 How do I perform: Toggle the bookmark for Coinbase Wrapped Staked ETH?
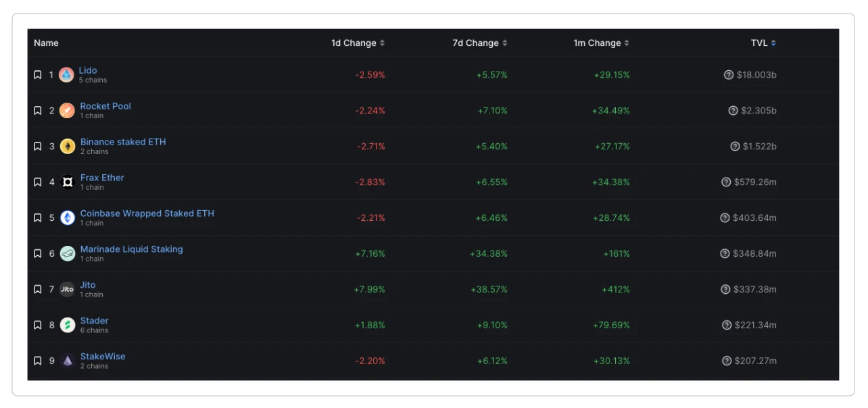pos(38,218)
